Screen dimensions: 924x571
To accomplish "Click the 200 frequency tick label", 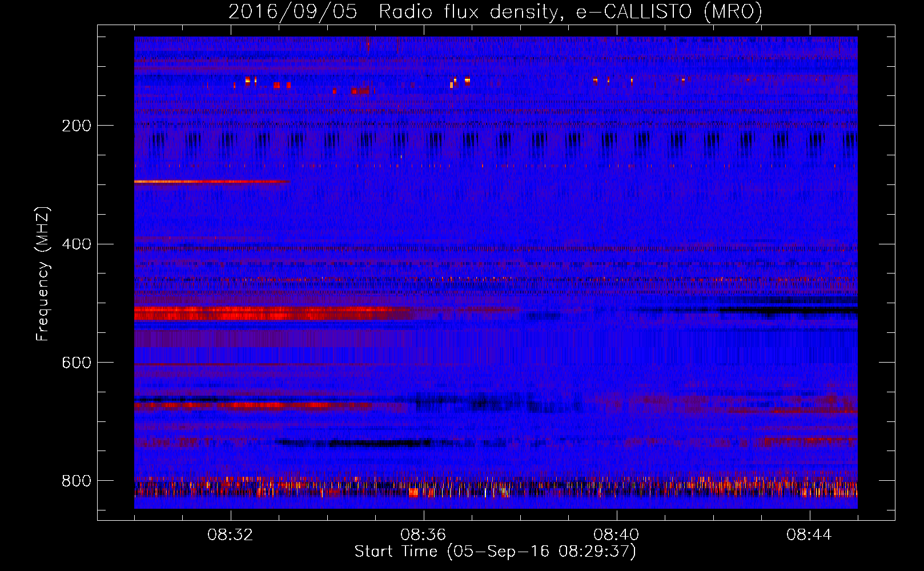I will click(77, 126).
